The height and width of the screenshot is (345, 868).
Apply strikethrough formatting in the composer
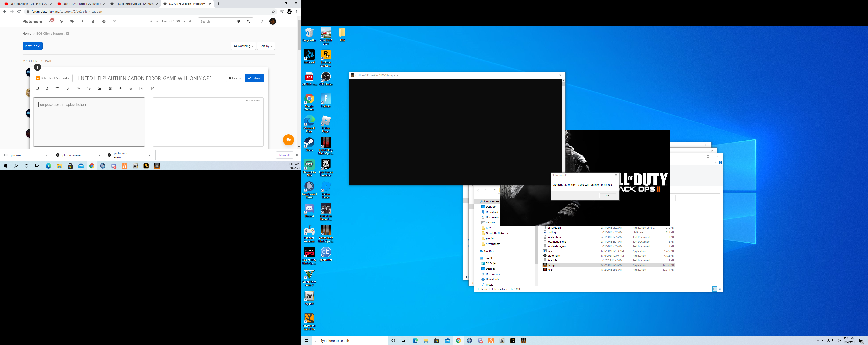(x=68, y=88)
